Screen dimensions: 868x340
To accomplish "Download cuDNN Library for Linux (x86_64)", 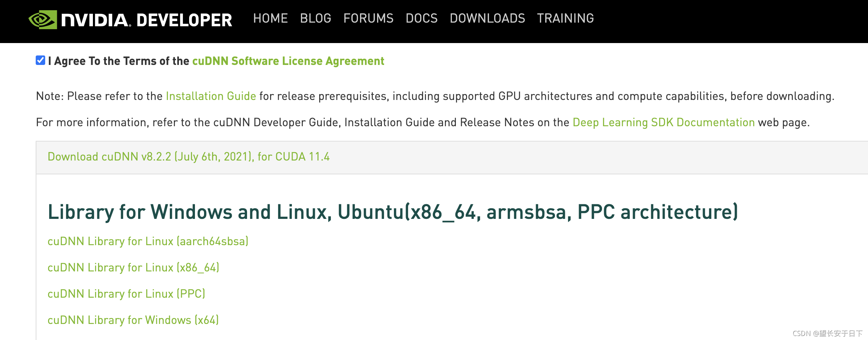I will (x=133, y=267).
